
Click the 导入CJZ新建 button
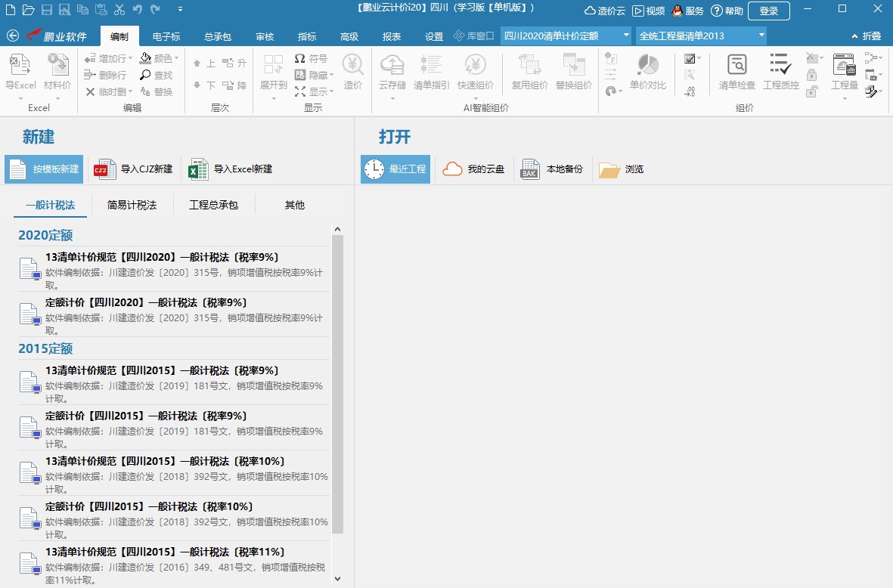coord(133,169)
